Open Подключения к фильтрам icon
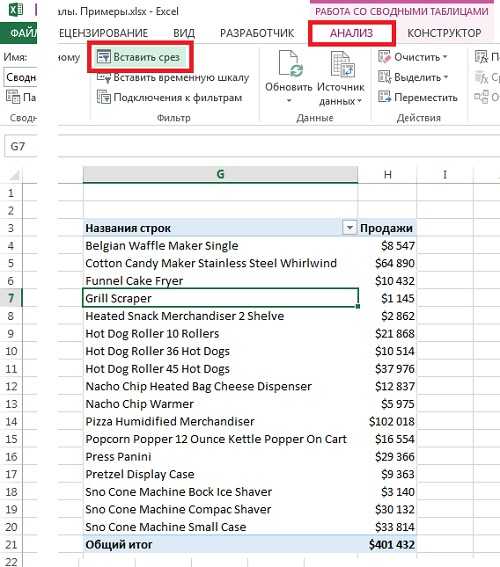Image resolution: width=500 pixels, height=567 pixels. 103,97
